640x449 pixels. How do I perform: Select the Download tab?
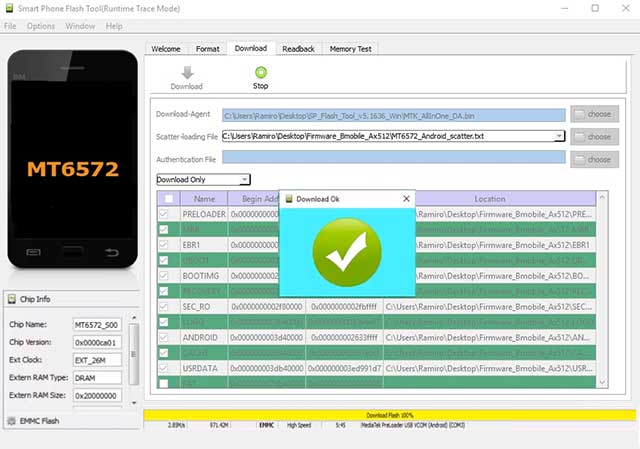point(251,48)
